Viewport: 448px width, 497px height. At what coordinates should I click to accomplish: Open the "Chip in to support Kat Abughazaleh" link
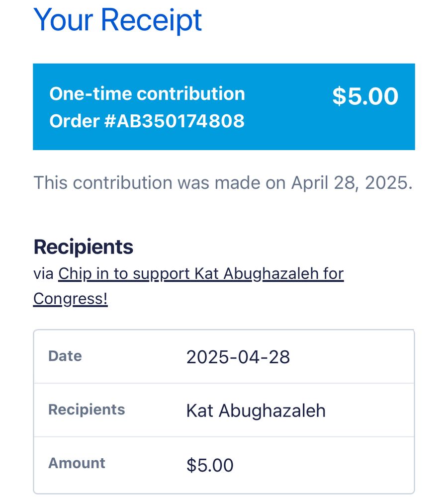200,274
